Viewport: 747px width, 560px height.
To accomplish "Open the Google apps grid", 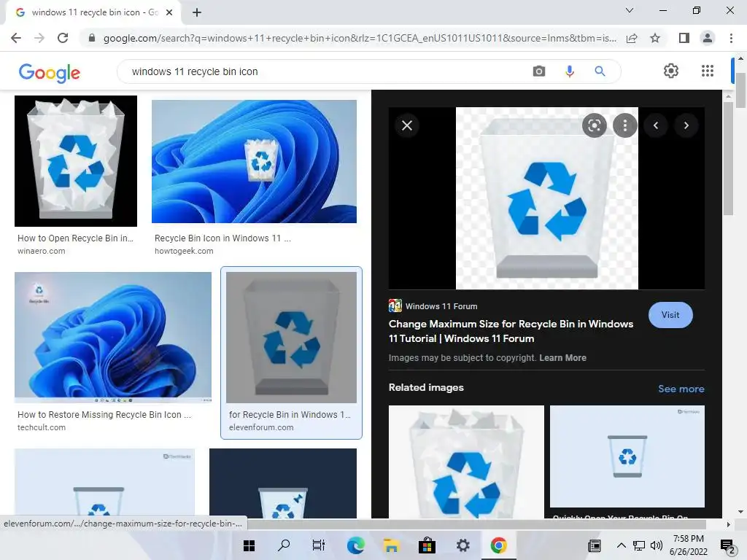I will coord(708,71).
